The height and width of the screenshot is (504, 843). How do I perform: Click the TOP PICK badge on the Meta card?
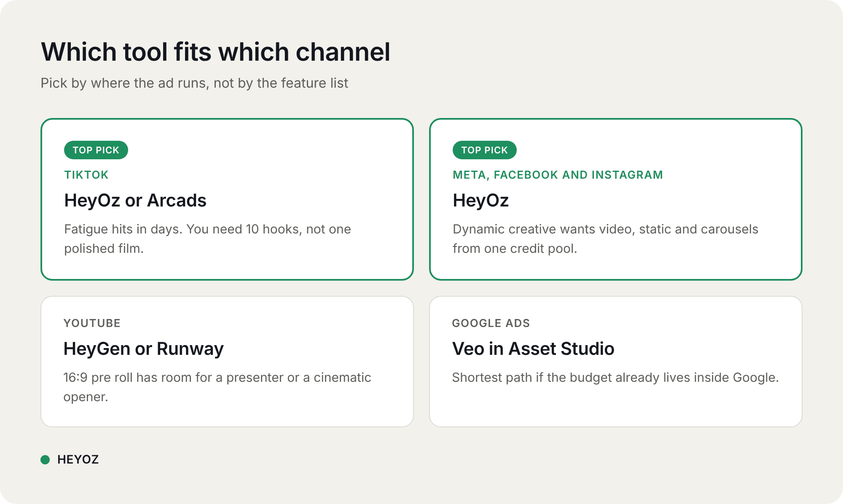coord(485,150)
